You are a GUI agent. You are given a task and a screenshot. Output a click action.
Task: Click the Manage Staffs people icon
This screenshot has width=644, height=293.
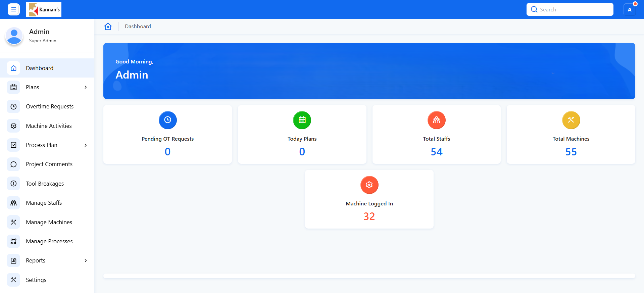point(13,203)
